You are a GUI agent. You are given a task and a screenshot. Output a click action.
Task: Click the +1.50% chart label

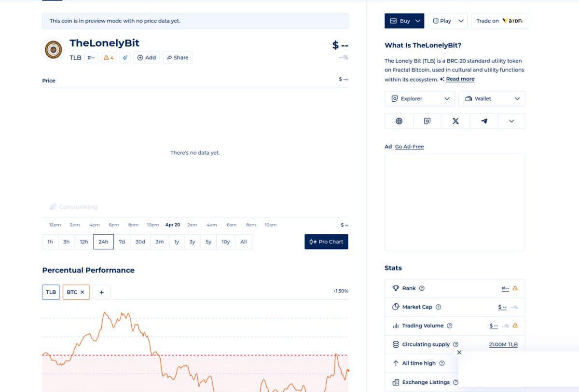[340, 291]
